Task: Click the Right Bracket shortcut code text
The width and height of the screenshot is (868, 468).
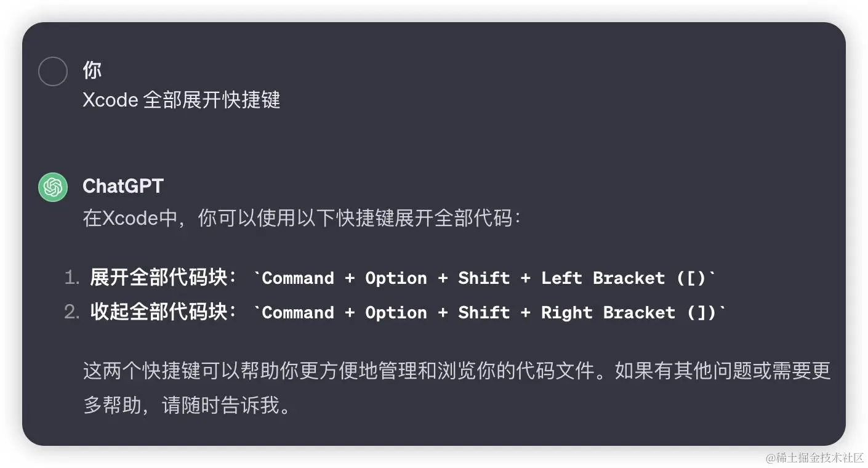Action: click(x=489, y=313)
